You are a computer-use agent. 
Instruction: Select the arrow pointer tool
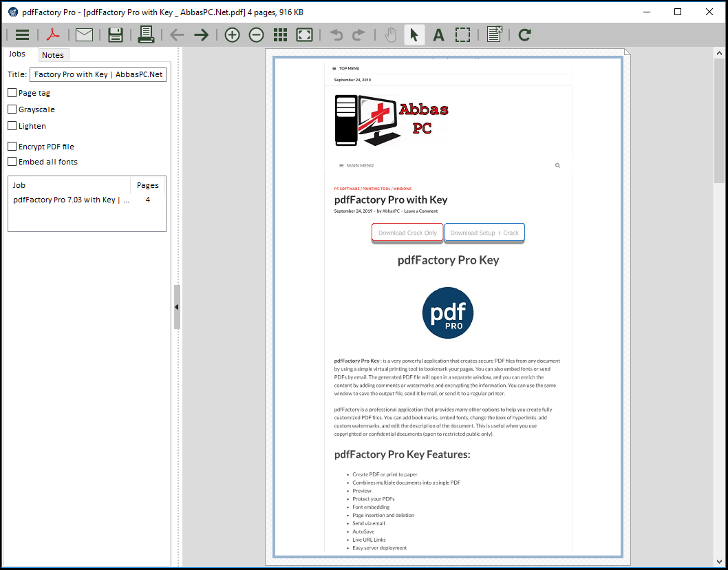pyautogui.click(x=414, y=35)
